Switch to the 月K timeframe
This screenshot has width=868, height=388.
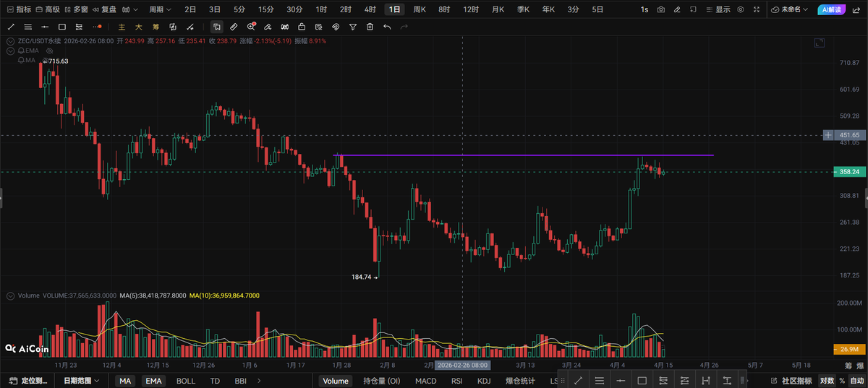coord(498,9)
